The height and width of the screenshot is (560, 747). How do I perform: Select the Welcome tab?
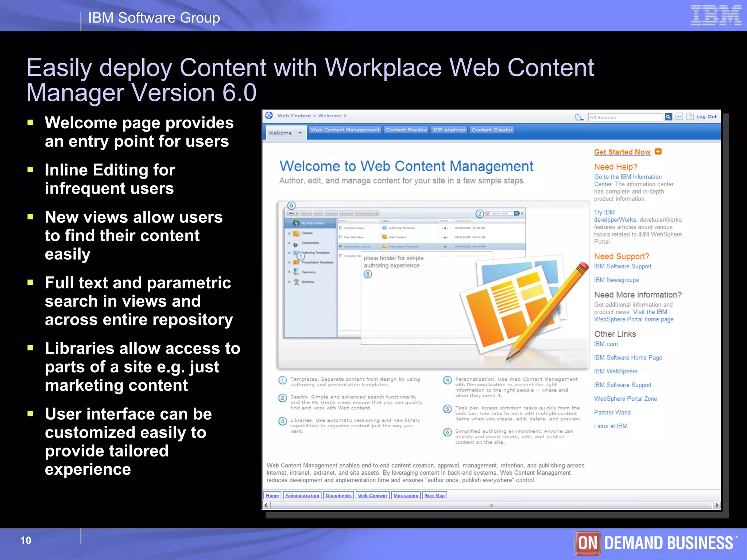tap(286, 133)
